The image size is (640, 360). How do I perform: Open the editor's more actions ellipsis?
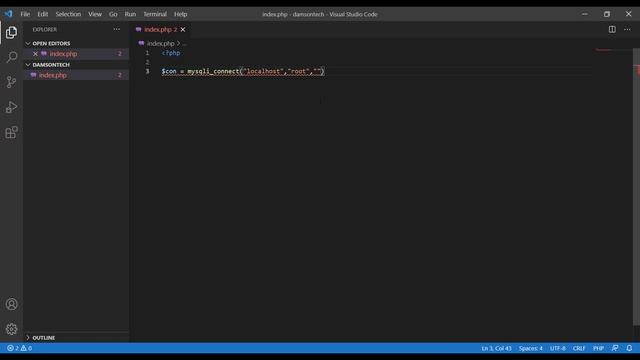pos(627,29)
